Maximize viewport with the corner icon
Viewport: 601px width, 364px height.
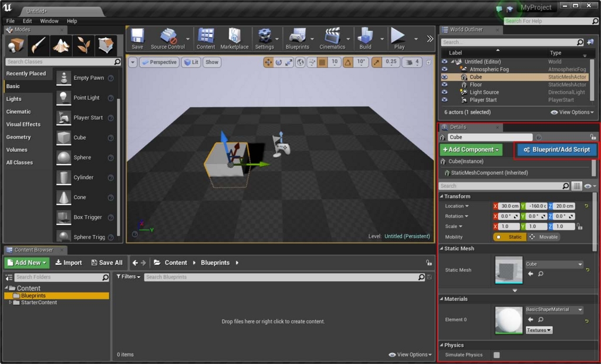(x=429, y=62)
